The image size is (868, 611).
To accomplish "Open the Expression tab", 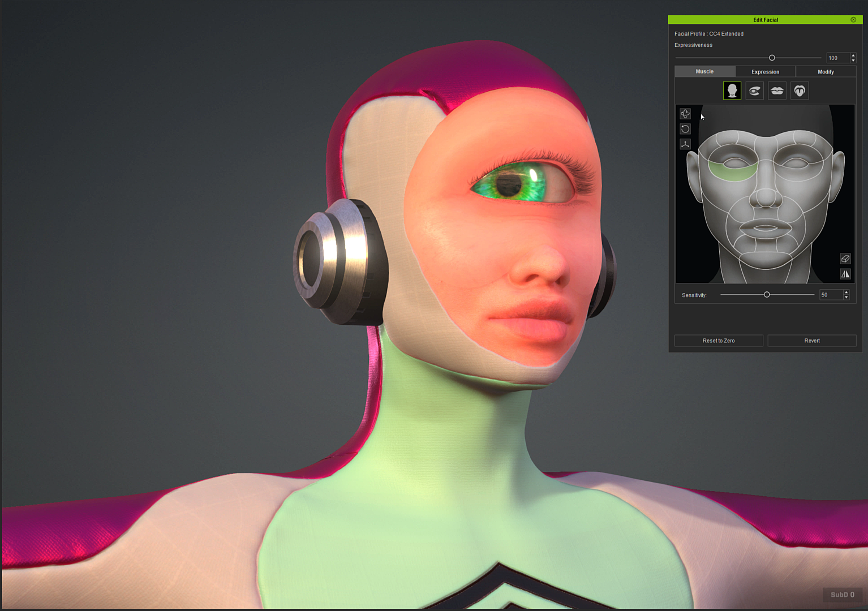I will point(765,71).
